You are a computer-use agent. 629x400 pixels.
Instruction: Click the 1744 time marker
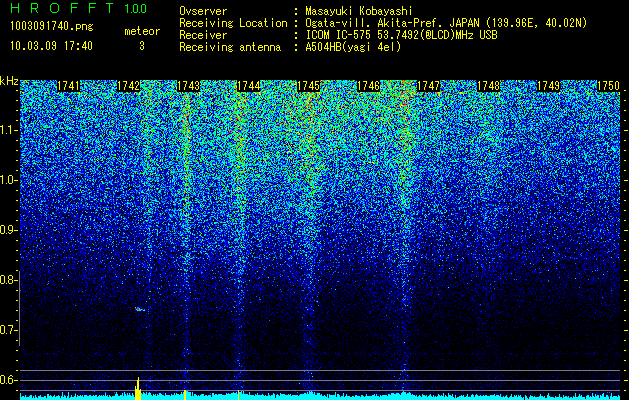coord(248,86)
